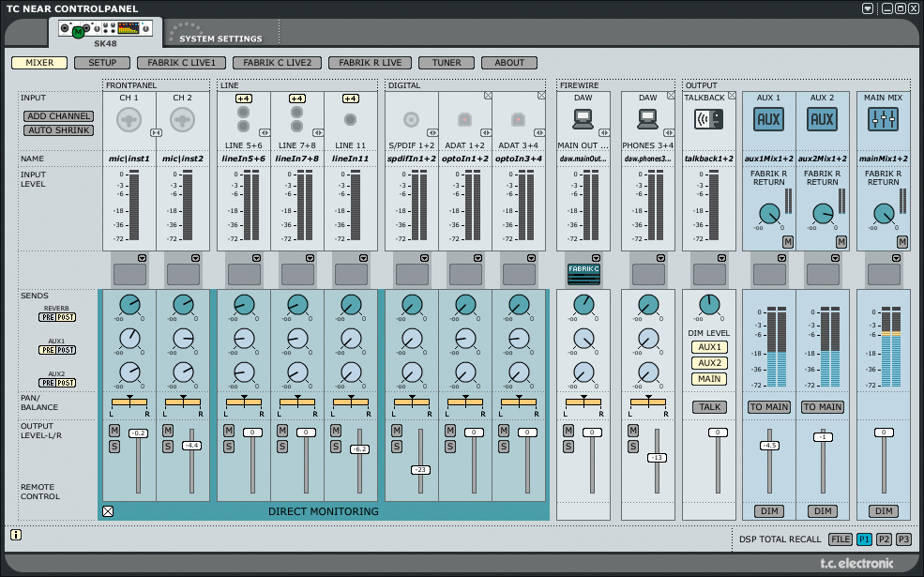The height and width of the screenshot is (577, 924).
Task: Open the insert dropdown above Main Mix
Action: pyautogui.click(x=896, y=257)
